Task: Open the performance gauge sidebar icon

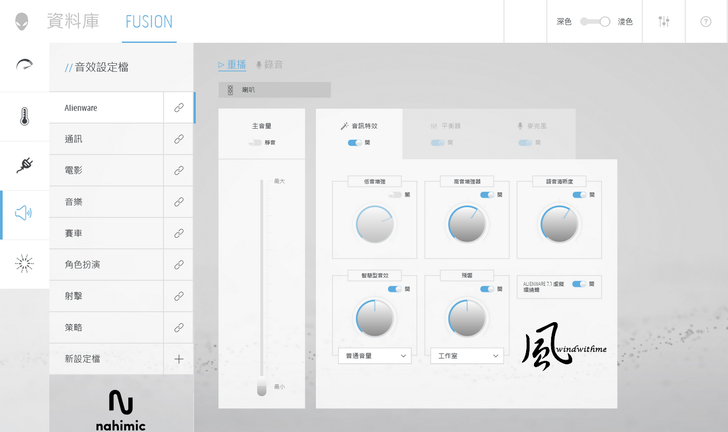Action: pos(24,65)
